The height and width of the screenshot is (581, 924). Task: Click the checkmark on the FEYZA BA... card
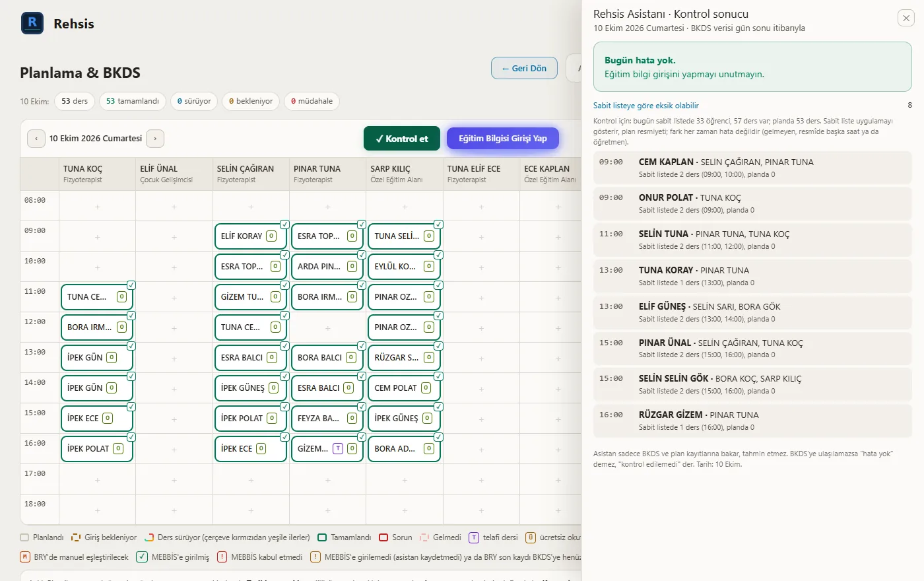pos(362,407)
